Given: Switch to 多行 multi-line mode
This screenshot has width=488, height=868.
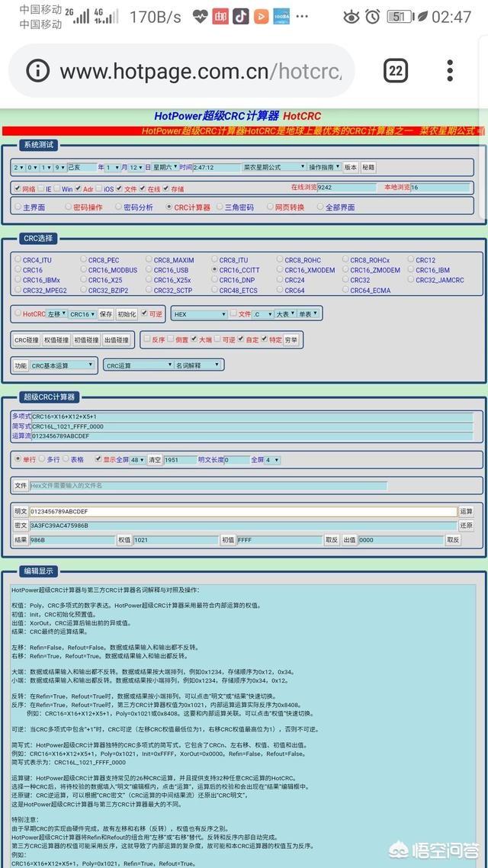Looking at the screenshot, I should (41, 459).
